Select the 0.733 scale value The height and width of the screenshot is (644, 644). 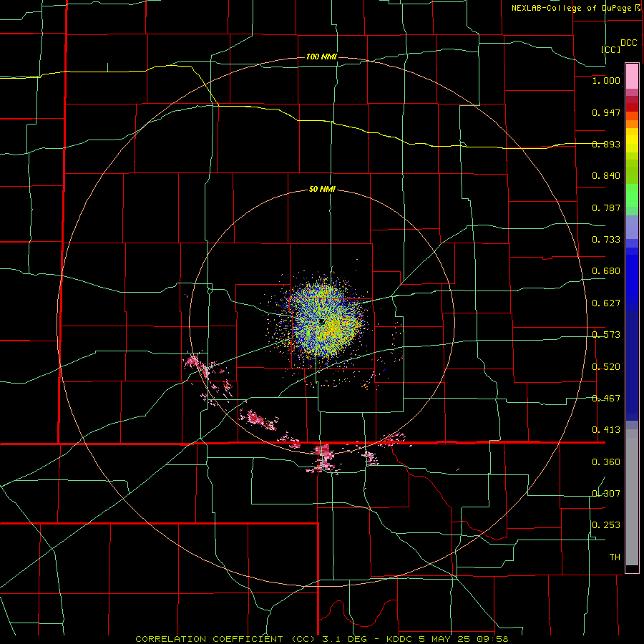(x=606, y=240)
